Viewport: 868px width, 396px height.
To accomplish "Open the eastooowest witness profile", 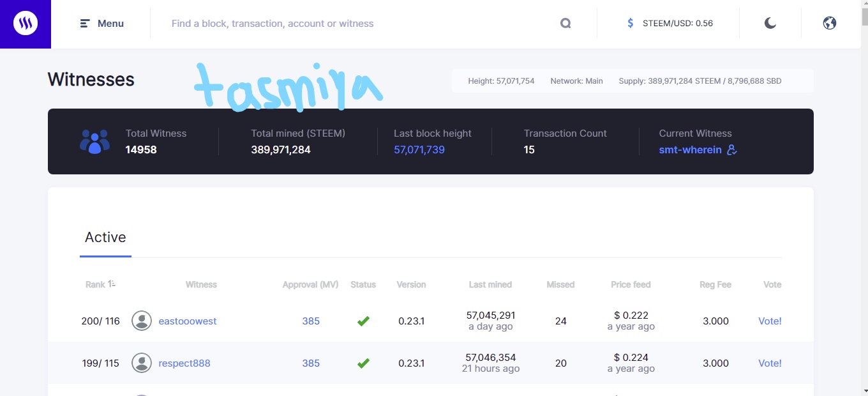I will pos(188,321).
